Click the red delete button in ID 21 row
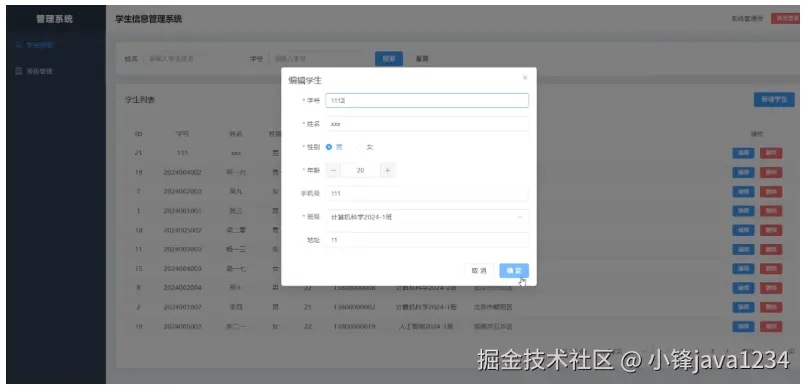 pos(771,153)
